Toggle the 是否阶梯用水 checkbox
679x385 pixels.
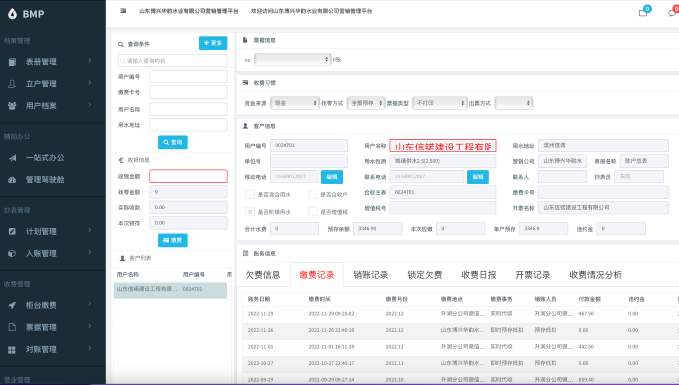tap(250, 212)
